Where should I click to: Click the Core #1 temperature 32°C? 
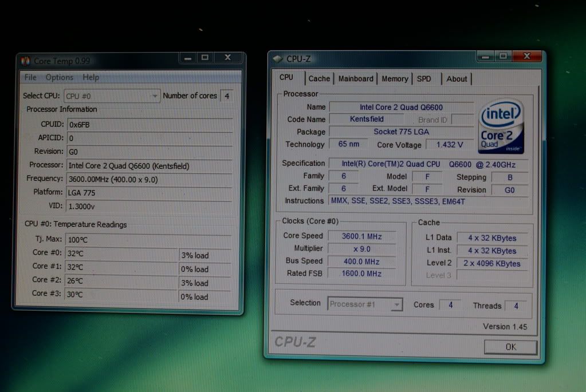coord(121,267)
